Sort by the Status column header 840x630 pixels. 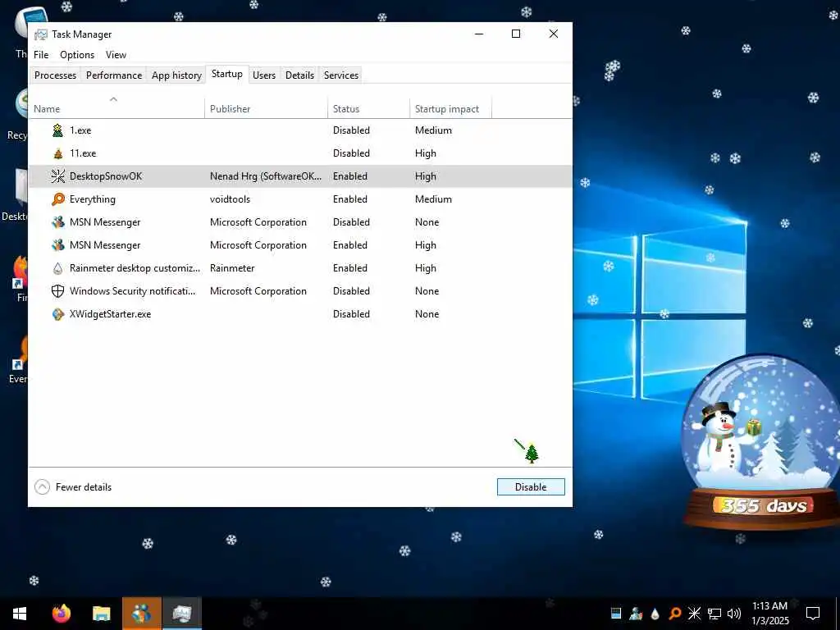click(x=368, y=109)
